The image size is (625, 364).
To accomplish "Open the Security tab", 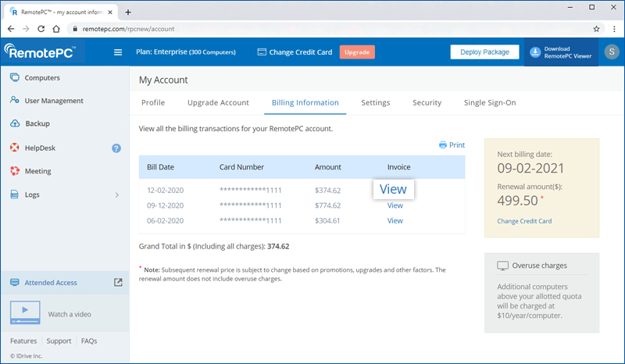I will 427,102.
